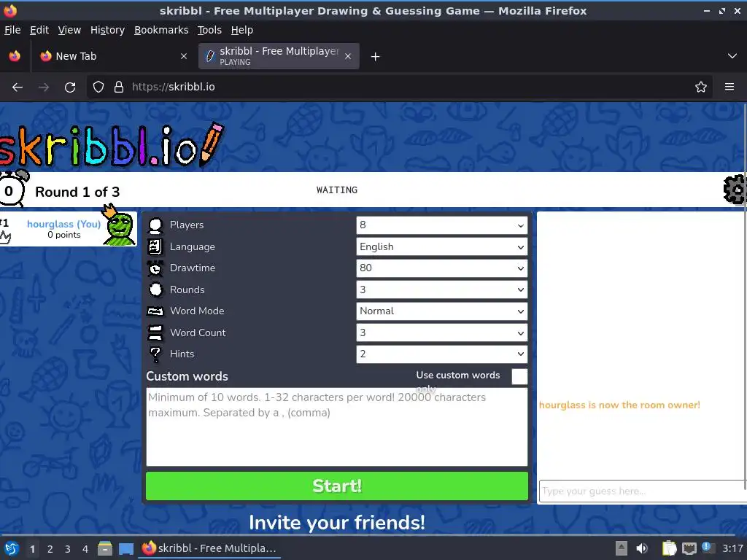Click the skribbl.io URL address bar
This screenshot has width=747, height=560.
point(399,87)
